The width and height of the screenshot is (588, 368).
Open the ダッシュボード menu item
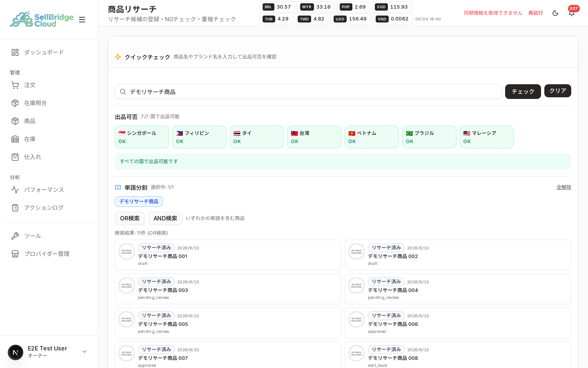tap(49, 52)
